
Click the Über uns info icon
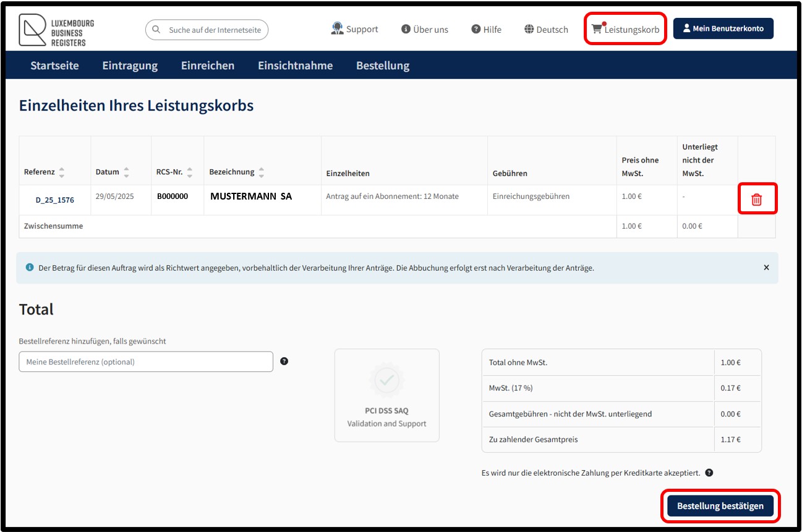(x=406, y=29)
